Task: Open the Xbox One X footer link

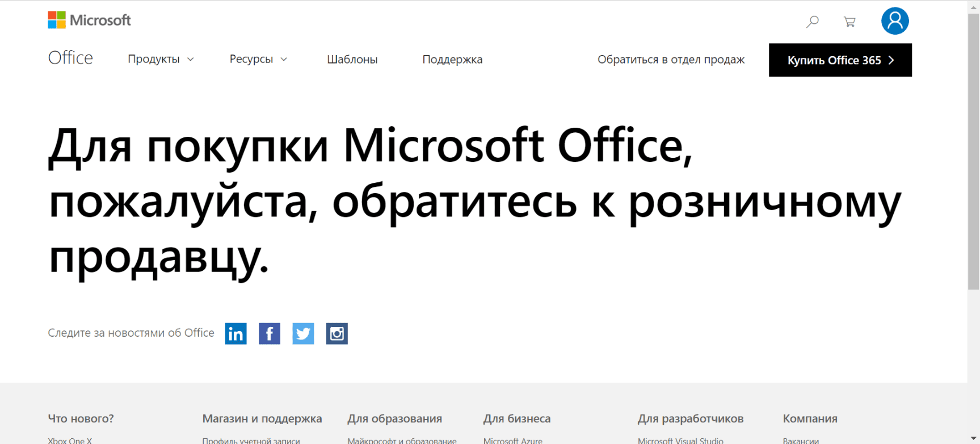Action: 70,440
